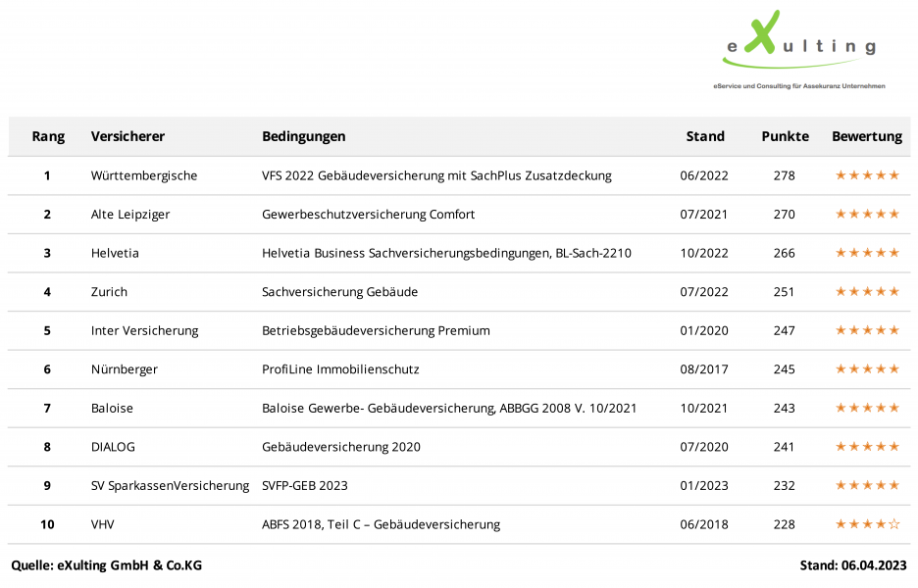918x588 pixels.
Task: Click the four-star rating for VHV
Action: pyautogui.click(x=867, y=523)
